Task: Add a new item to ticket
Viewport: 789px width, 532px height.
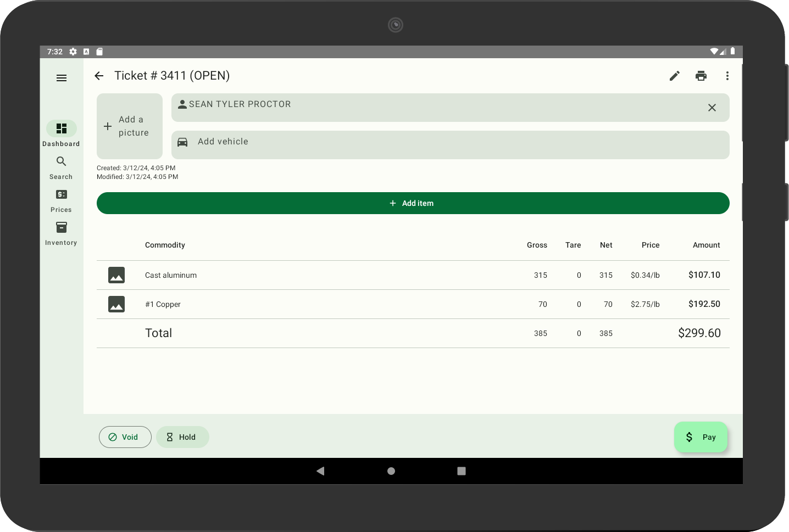Action: point(413,203)
